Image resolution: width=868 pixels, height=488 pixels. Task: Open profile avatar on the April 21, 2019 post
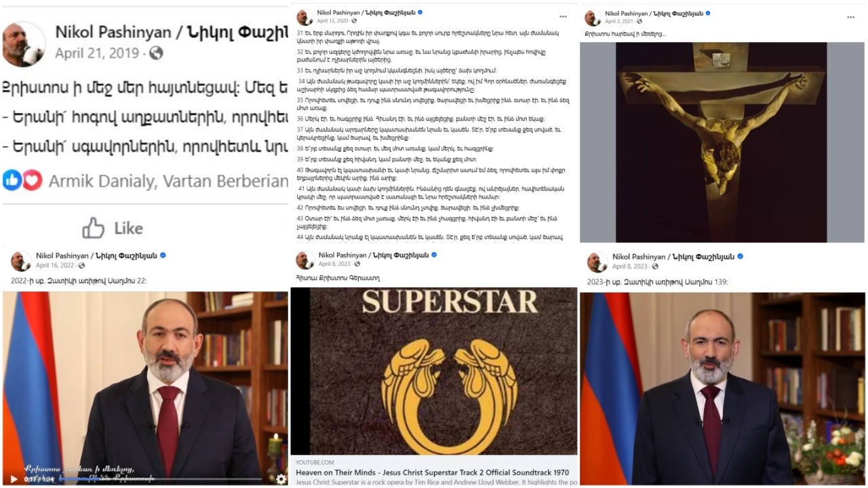click(23, 44)
